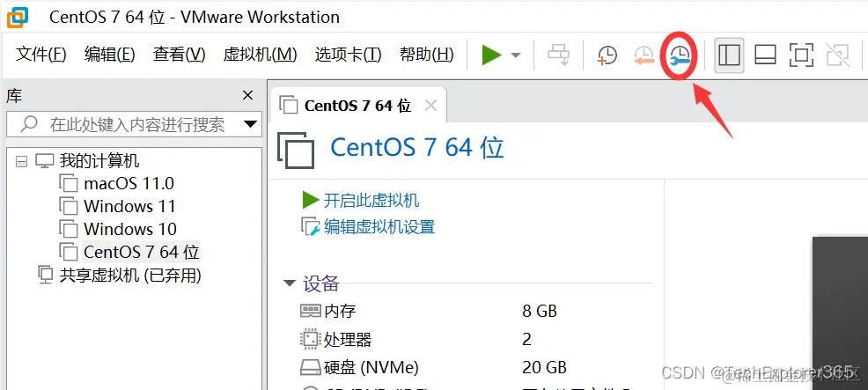Open the 帮助(H) menu

[x=427, y=55]
